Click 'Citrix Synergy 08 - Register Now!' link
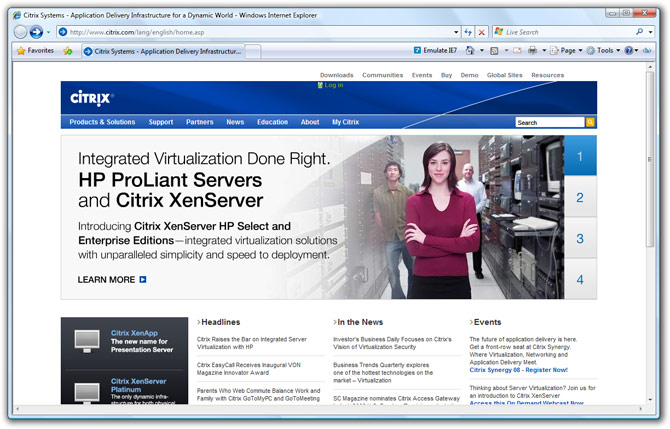Image resolution: width=670 pixels, height=429 pixels. (x=518, y=370)
